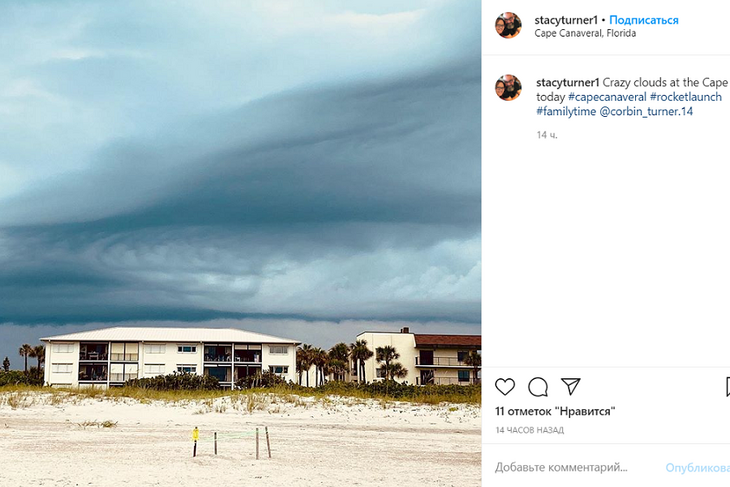Open comments via speech bubble icon
Image resolution: width=730 pixels, height=487 pixels.
[x=538, y=387]
